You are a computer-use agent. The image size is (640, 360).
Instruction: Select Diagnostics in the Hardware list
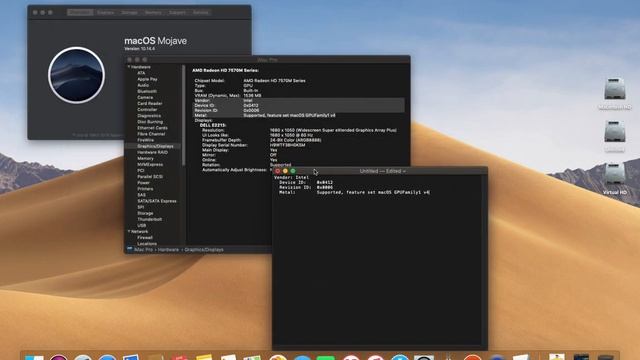149,116
